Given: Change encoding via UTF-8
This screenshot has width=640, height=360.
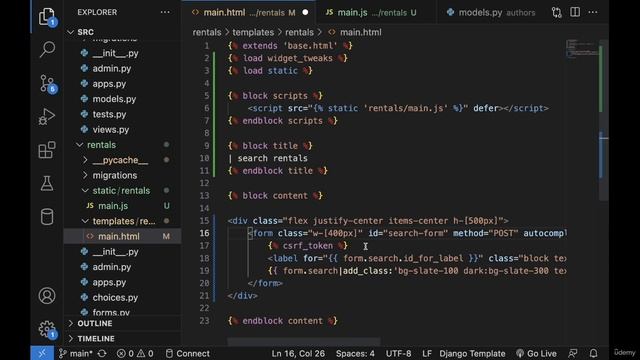Looking at the screenshot, I should [398, 353].
